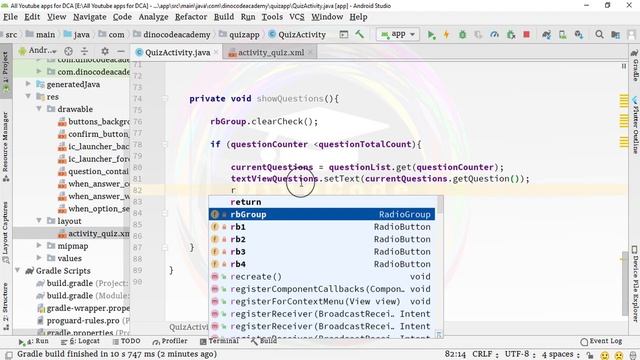Select build.gradle (Project) file

tap(82, 283)
